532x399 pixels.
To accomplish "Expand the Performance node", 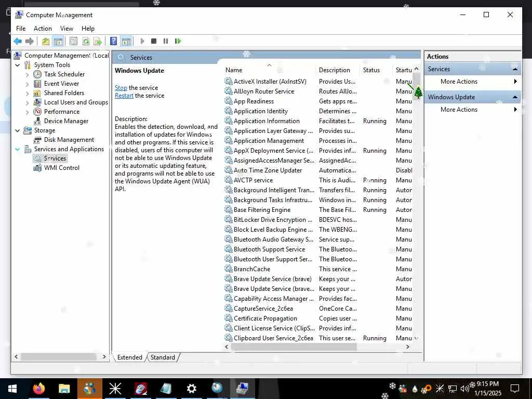I will click(x=28, y=112).
